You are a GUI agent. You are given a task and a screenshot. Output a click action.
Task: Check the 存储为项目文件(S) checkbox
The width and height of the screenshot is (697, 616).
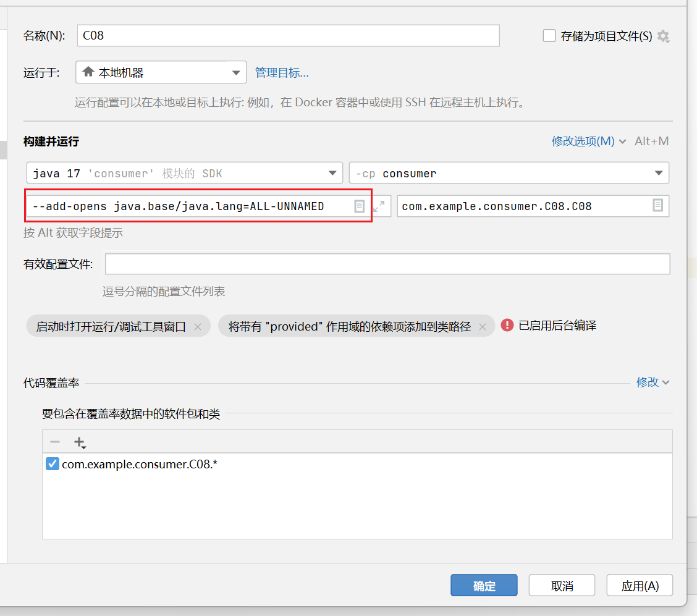click(549, 36)
